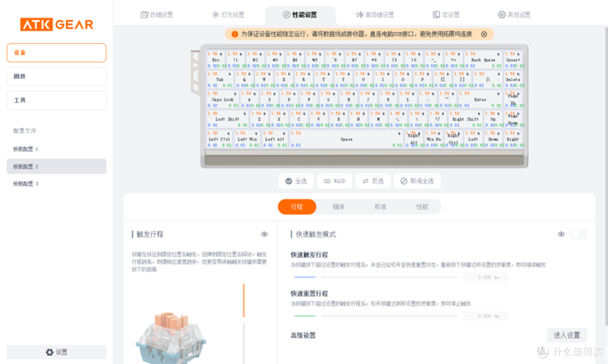Select the Left arrow key
This screenshot has width=608, height=364.
pyautogui.click(x=473, y=139)
